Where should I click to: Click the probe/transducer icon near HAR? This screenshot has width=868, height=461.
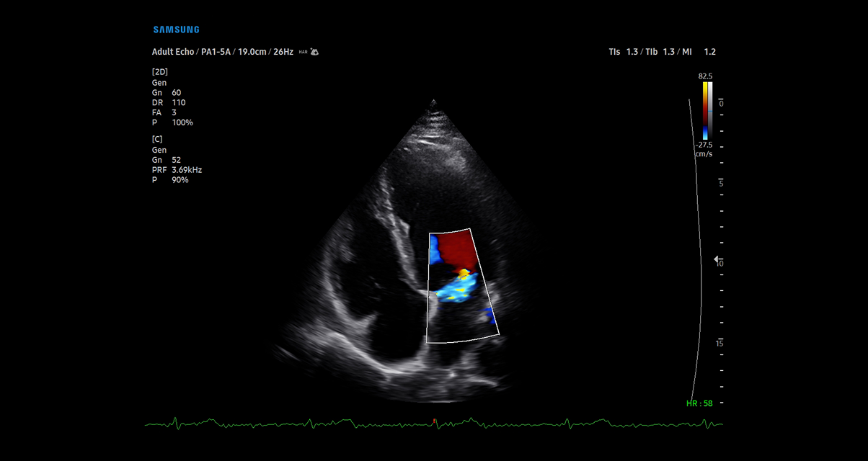314,52
